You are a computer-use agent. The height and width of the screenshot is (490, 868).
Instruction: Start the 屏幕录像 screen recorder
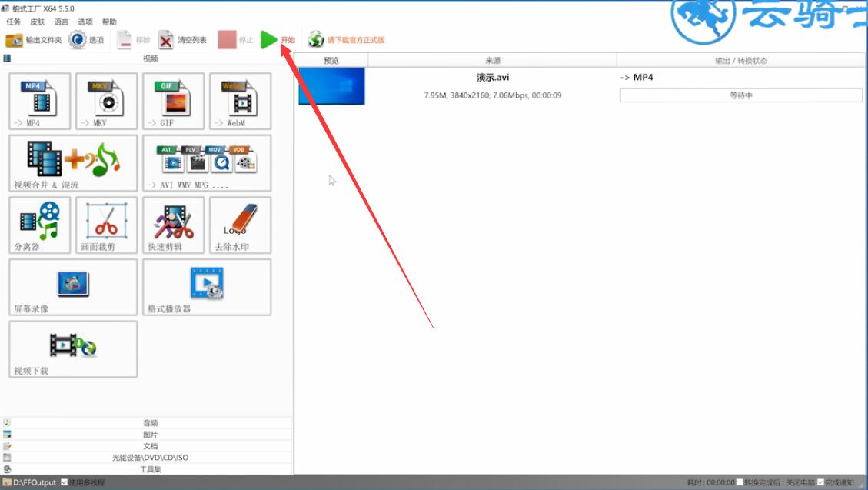(x=73, y=288)
